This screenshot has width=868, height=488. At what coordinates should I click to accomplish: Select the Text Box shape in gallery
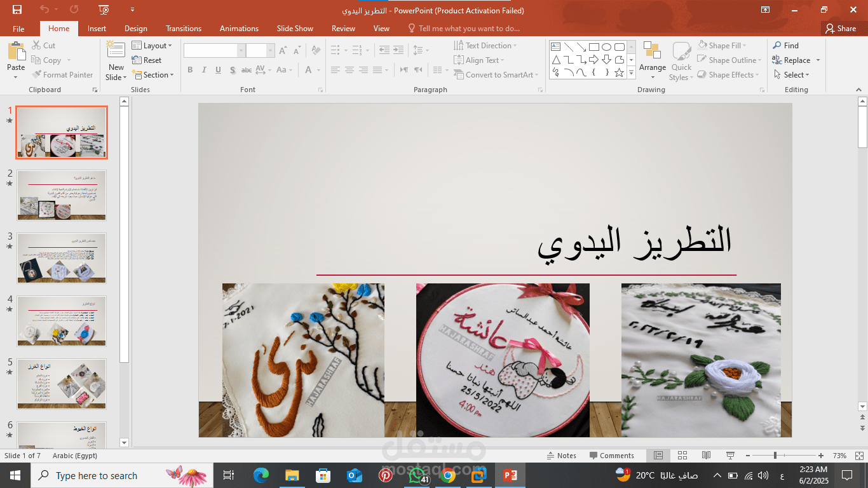click(555, 47)
